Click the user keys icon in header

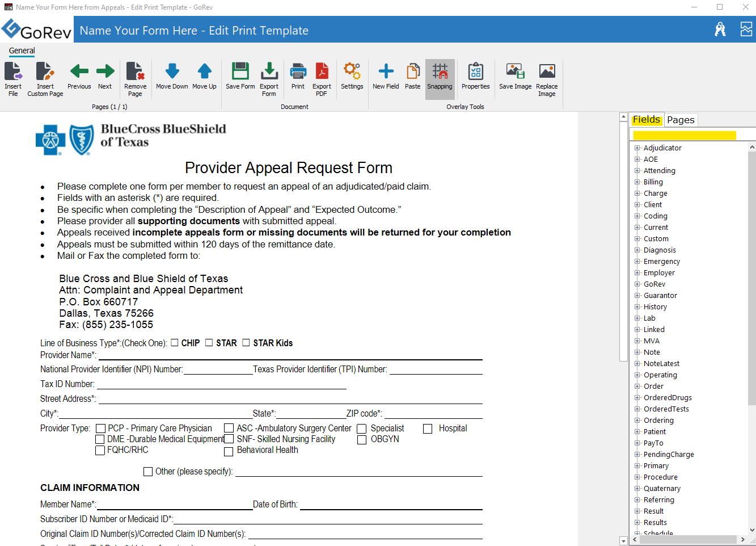click(720, 30)
